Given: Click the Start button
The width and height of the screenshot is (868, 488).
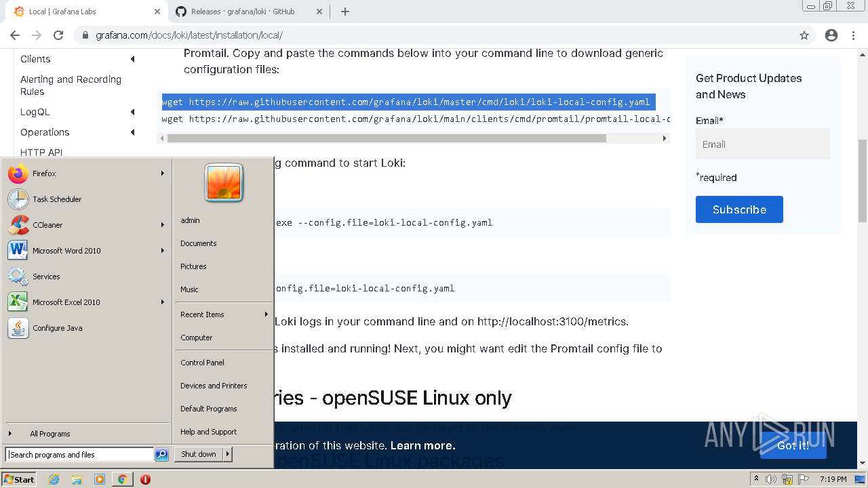Looking at the screenshot, I should tap(19, 479).
